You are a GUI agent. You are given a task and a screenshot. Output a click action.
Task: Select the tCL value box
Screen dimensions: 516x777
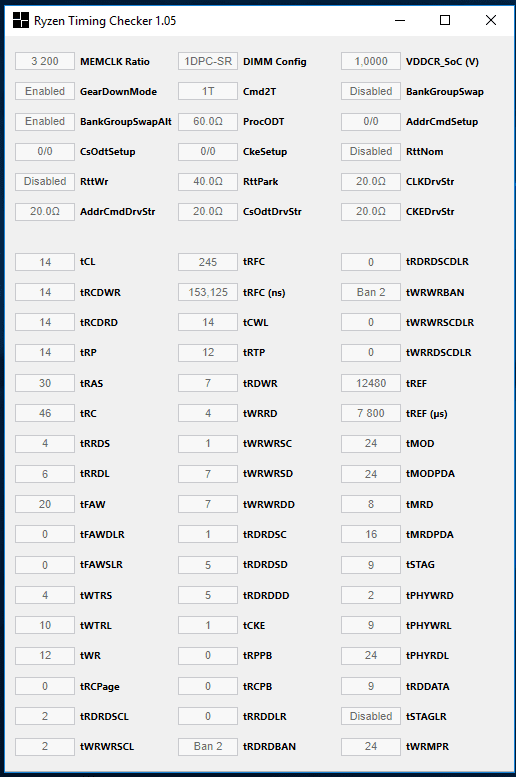pyautogui.click(x=45, y=262)
